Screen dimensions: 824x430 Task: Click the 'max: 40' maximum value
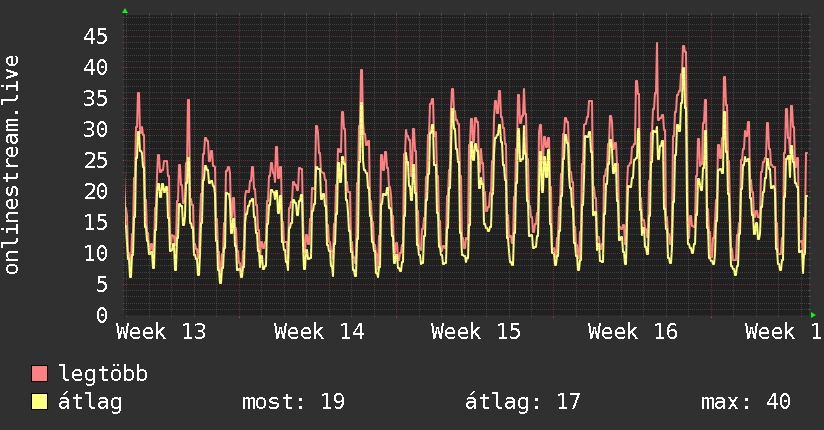[746, 402]
